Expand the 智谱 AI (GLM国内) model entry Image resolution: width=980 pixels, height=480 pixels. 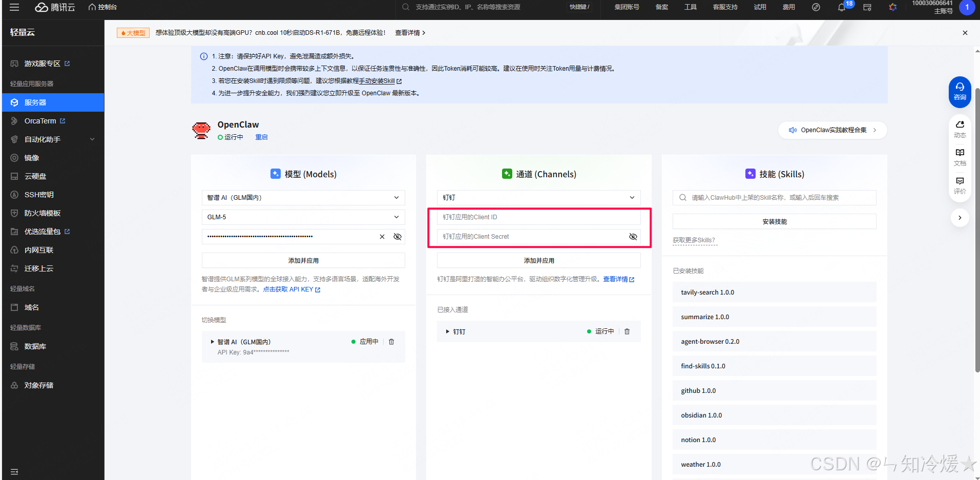coord(212,342)
